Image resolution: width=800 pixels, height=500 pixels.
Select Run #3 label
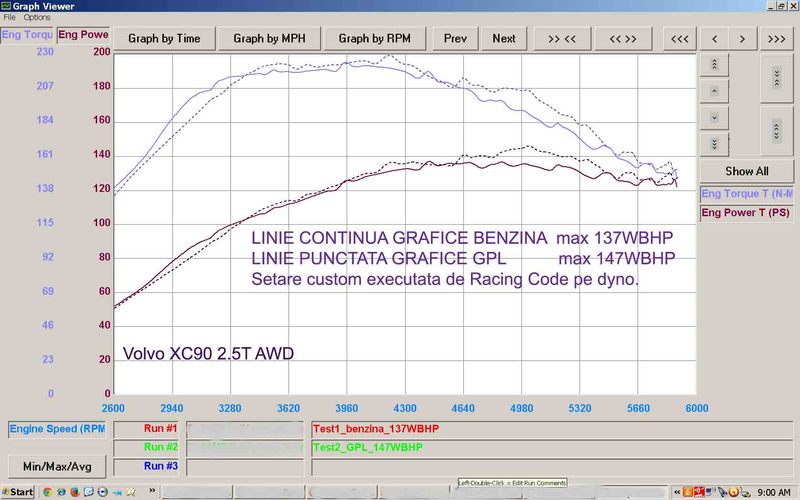pyautogui.click(x=146, y=466)
